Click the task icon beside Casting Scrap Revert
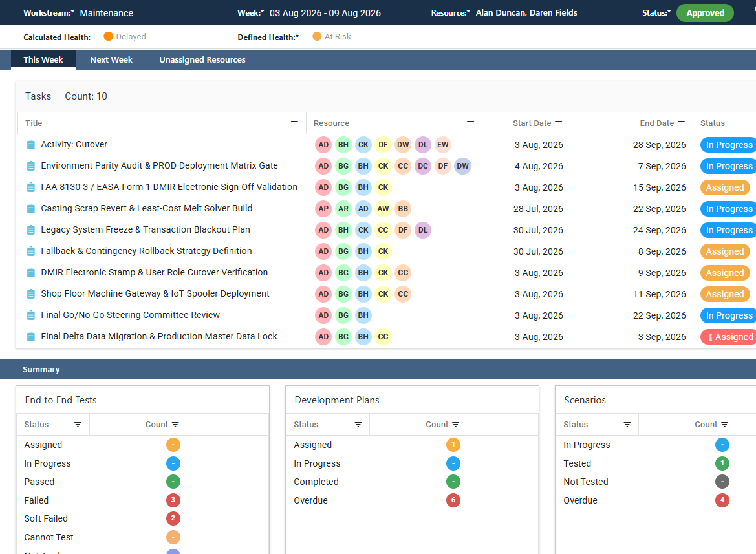The height and width of the screenshot is (554, 756). click(31, 209)
